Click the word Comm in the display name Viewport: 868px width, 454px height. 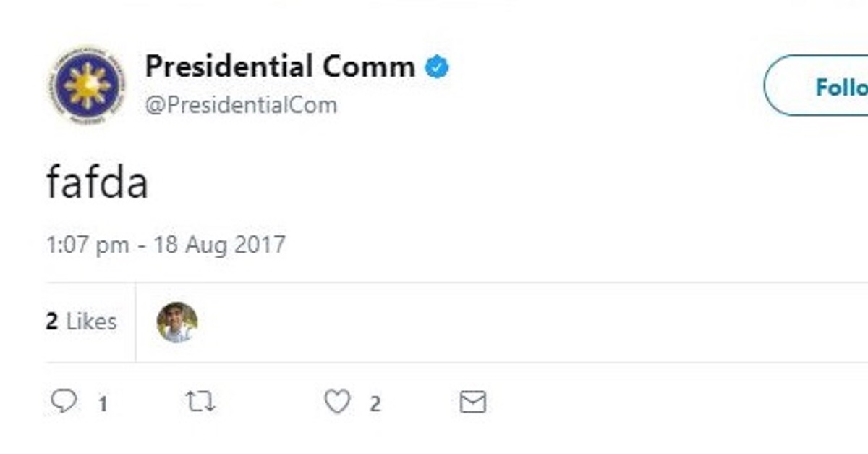tap(368, 67)
